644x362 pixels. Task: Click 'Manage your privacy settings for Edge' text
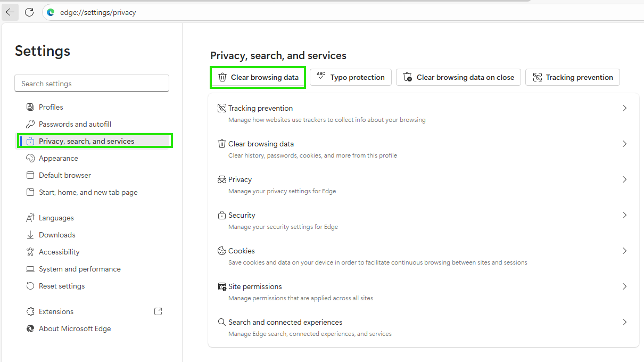(x=282, y=191)
